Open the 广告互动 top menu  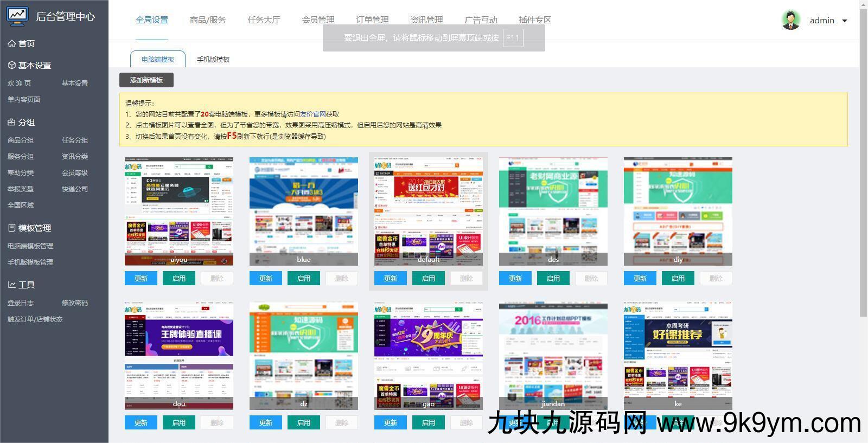click(x=481, y=20)
